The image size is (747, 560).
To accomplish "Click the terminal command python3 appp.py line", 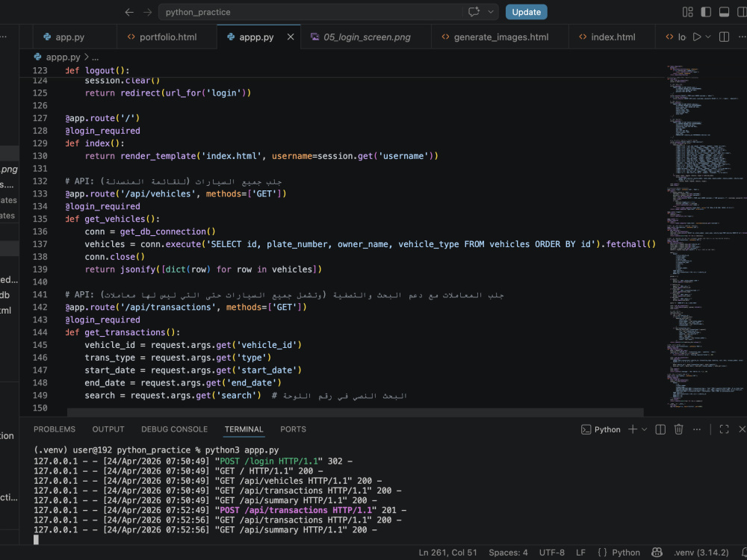I will coord(156,450).
